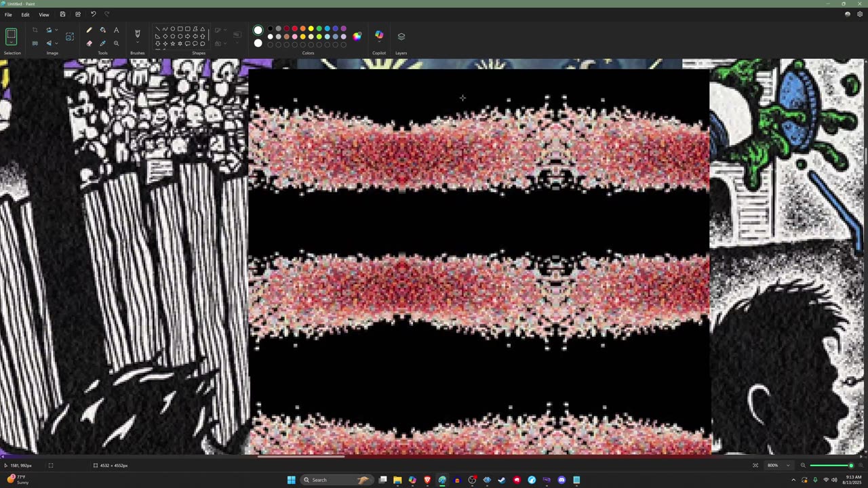Open Steam from the taskbar
This screenshot has width=868, height=488.
click(502, 480)
